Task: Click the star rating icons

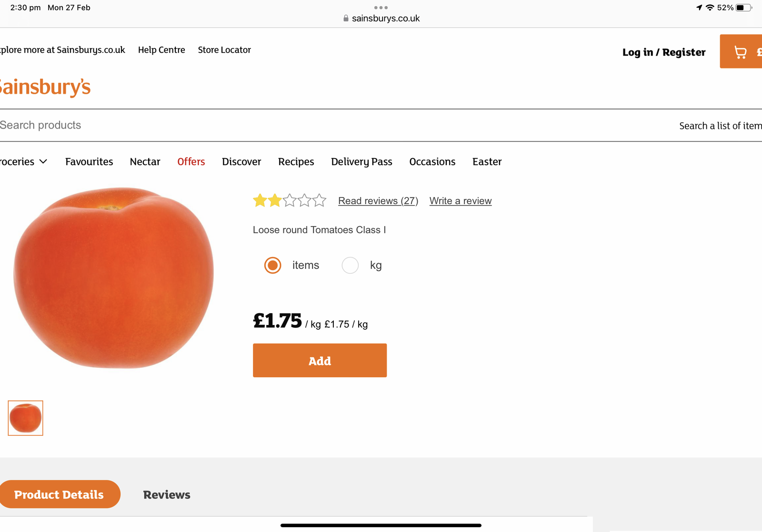Action: click(289, 200)
